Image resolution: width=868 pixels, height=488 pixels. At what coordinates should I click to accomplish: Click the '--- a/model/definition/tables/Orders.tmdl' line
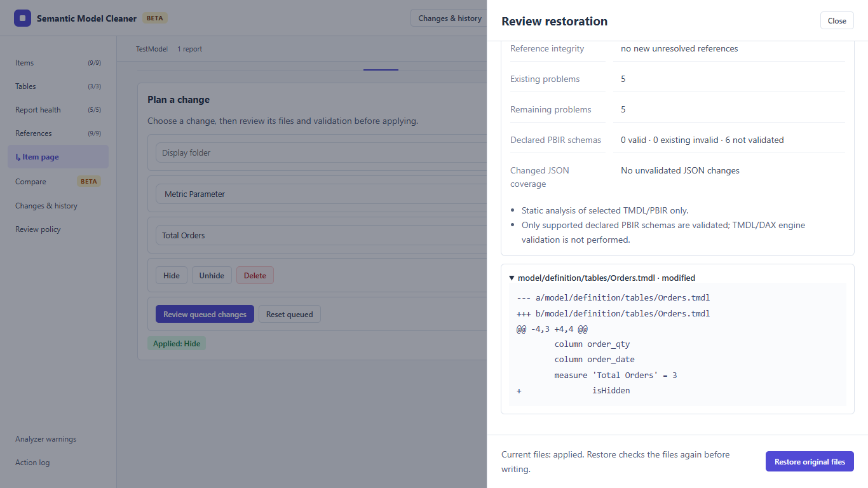click(x=613, y=298)
